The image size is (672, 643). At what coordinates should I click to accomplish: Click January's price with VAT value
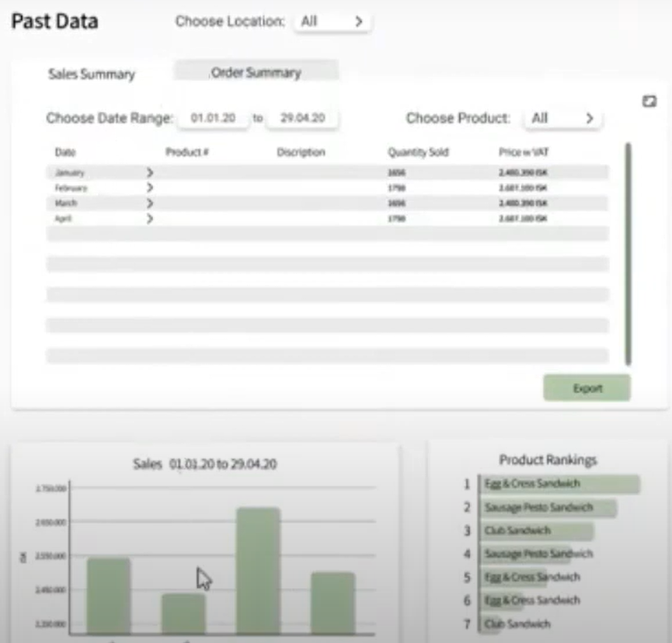click(523, 172)
